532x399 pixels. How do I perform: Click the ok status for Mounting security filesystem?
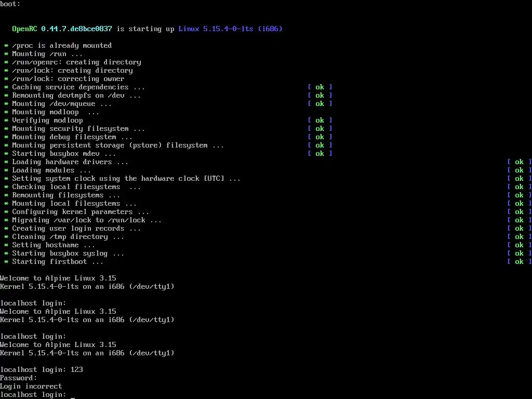(320, 129)
